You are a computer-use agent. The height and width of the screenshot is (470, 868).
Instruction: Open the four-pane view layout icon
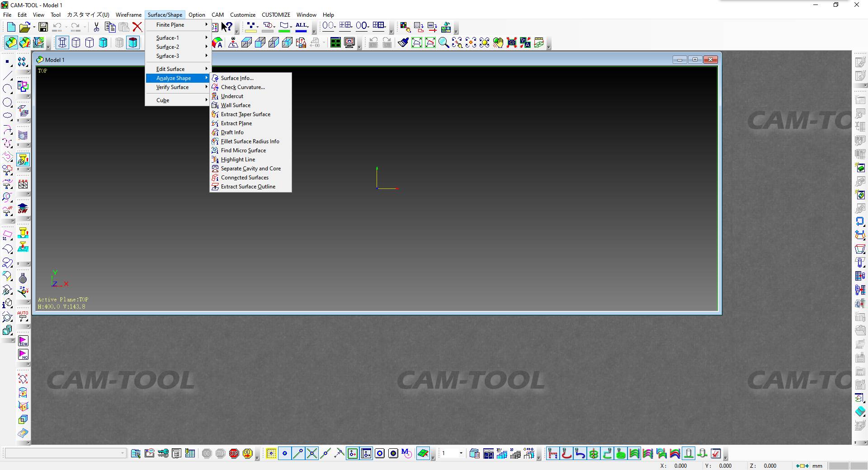click(x=335, y=42)
